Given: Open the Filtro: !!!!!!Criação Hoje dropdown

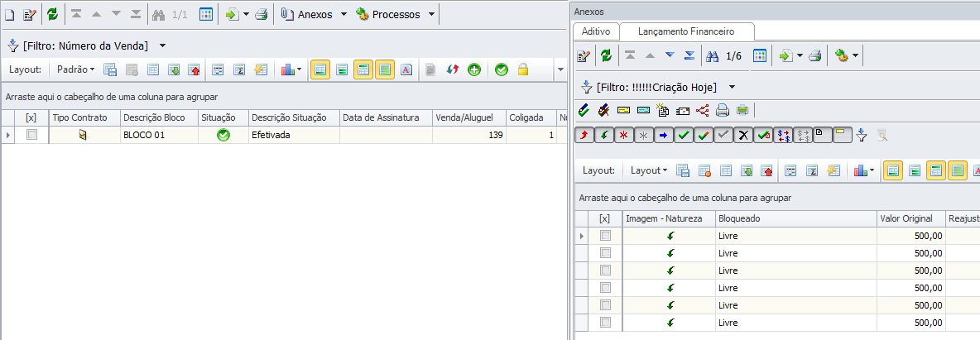Looking at the screenshot, I should point(732,86).
